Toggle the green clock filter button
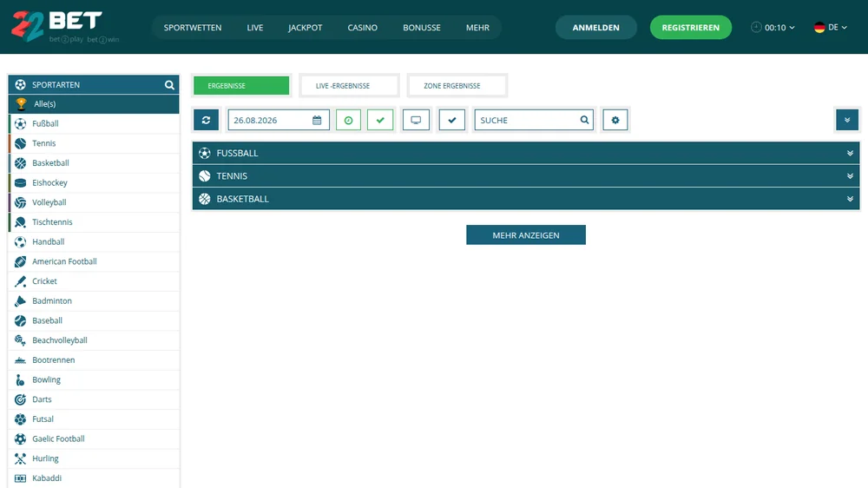The image size is (868, 488). 348,120
